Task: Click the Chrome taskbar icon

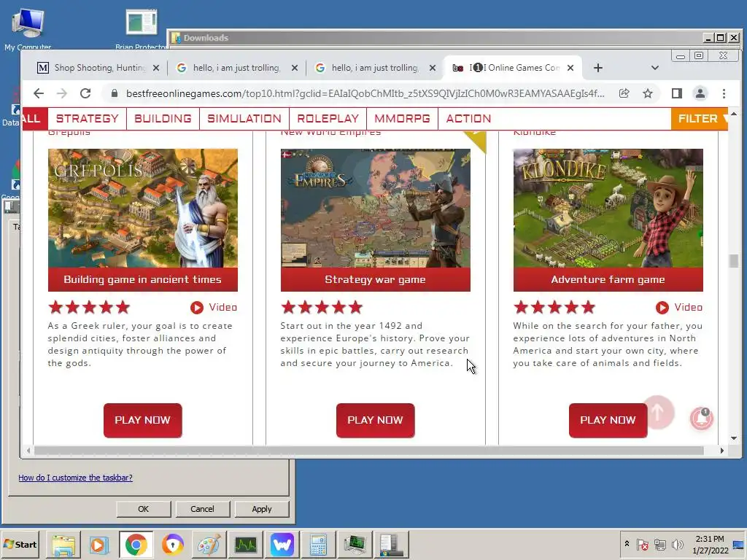Action: click(x=136, y=545)
